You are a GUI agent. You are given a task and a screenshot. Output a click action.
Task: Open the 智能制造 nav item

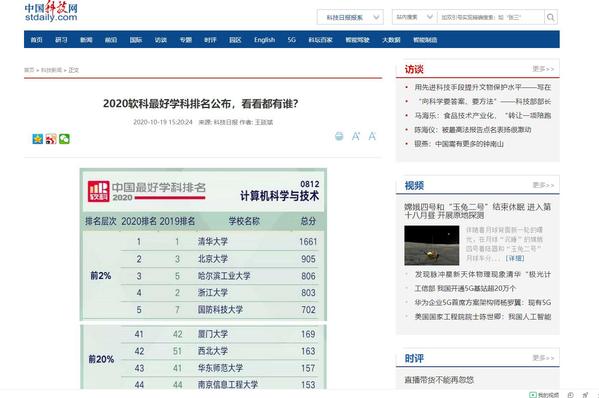point(425,40)
